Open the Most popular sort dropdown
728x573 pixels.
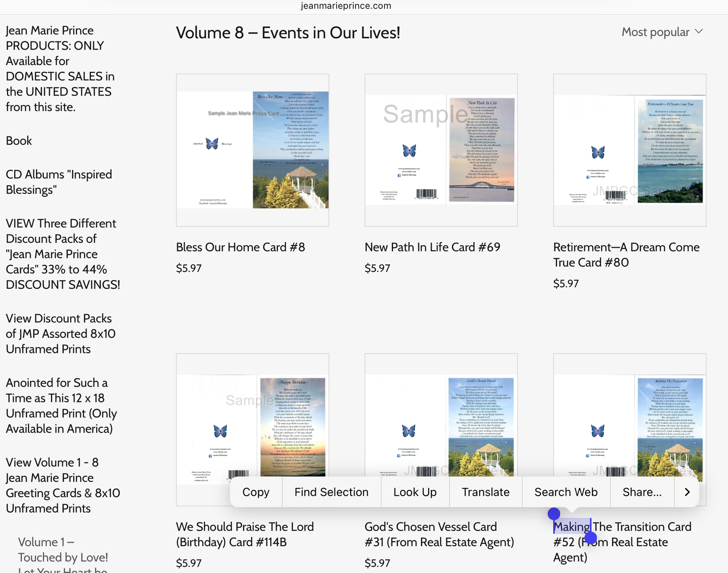(662, 32)
